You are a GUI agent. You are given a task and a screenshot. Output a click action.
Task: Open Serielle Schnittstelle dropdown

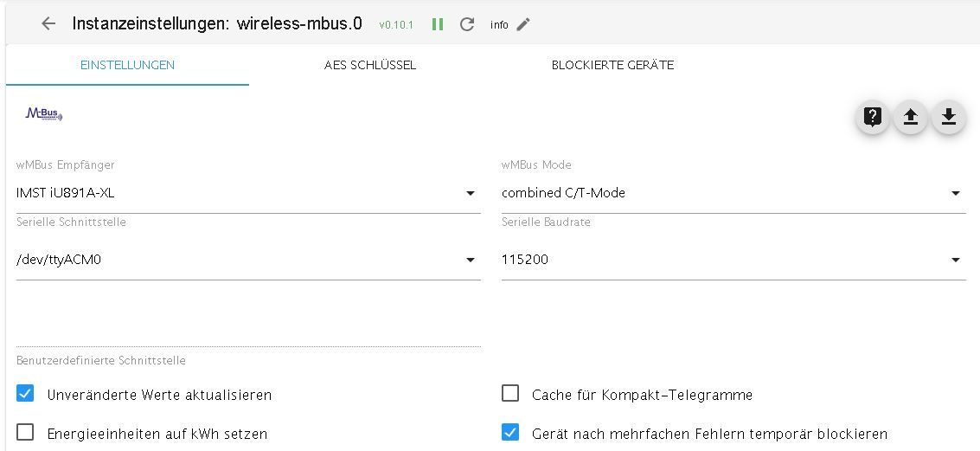click(x=248, y=260)
